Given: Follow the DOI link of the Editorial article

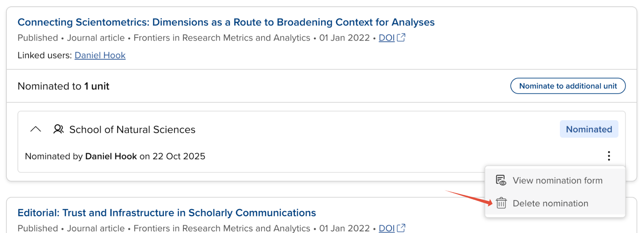Looking at the screenshot, I should point(386,228).
